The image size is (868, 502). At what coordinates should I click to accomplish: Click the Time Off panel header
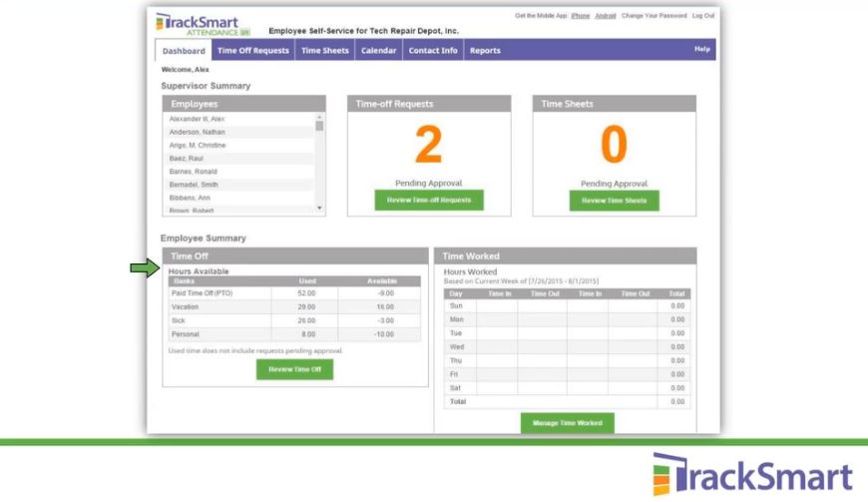(x=295, y=256)
